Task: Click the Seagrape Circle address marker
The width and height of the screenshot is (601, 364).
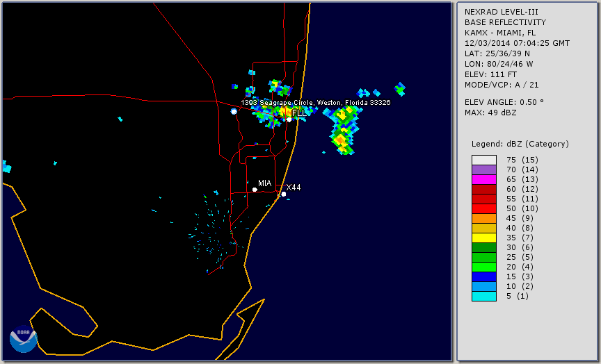Action: 234,111
